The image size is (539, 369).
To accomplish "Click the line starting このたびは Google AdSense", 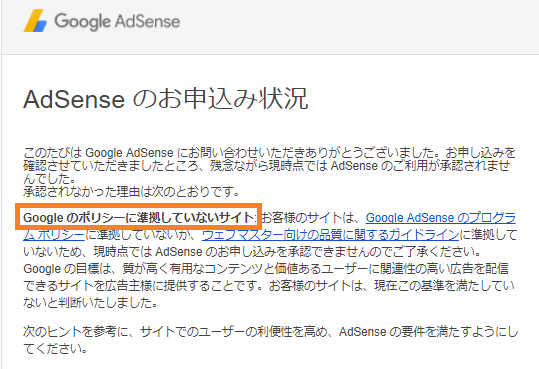I will click(270, 153).
